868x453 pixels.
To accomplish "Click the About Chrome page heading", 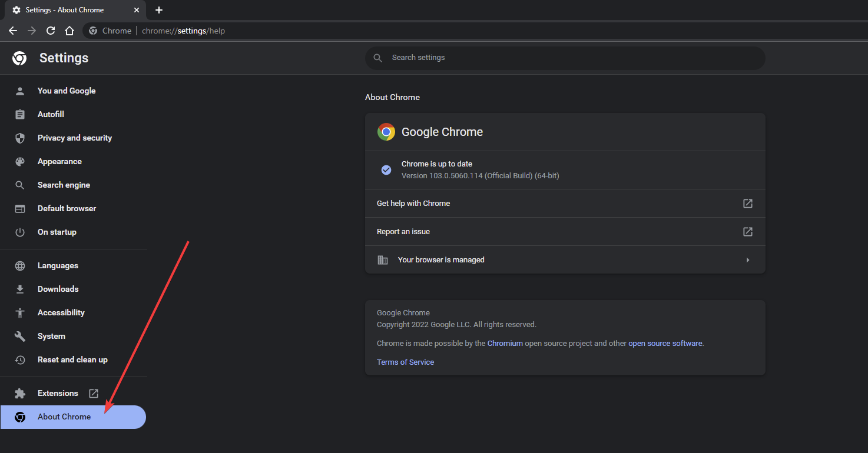I will 392,97.
